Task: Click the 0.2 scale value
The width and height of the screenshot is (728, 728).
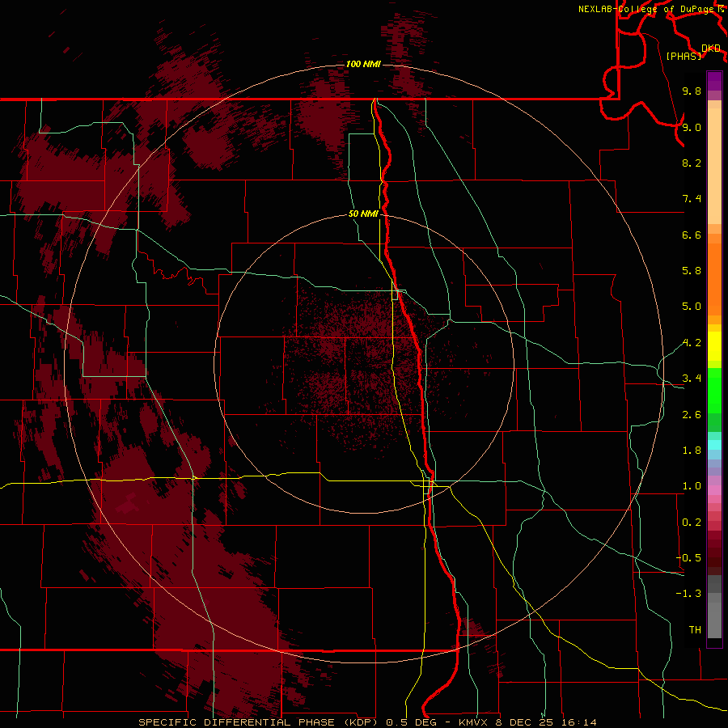Action: 692,523
